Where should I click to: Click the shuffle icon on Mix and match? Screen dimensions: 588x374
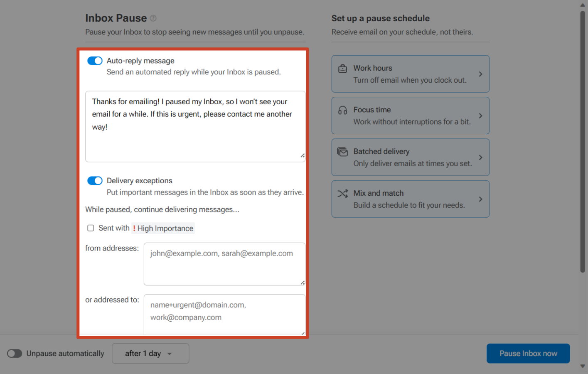click(342, 194)
